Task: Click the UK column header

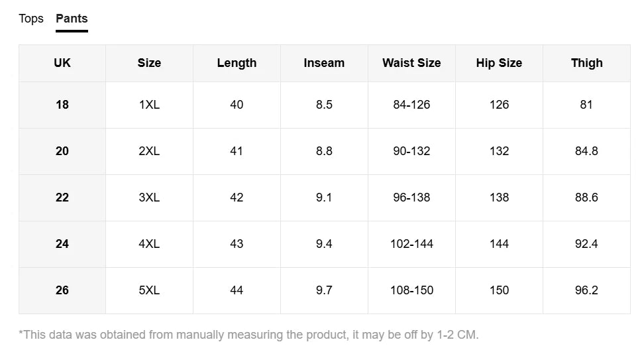Action: click(x=62, y=63)
